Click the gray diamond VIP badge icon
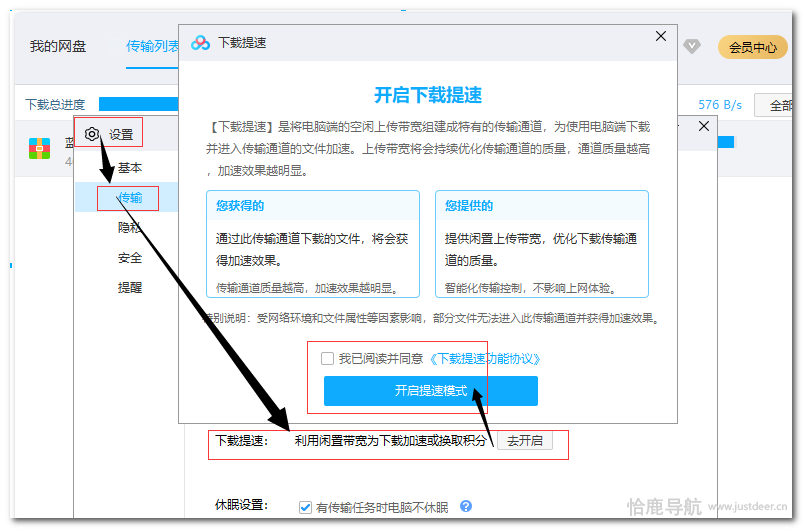The width and height of the screenshot is (803, 529). (692, 46)
